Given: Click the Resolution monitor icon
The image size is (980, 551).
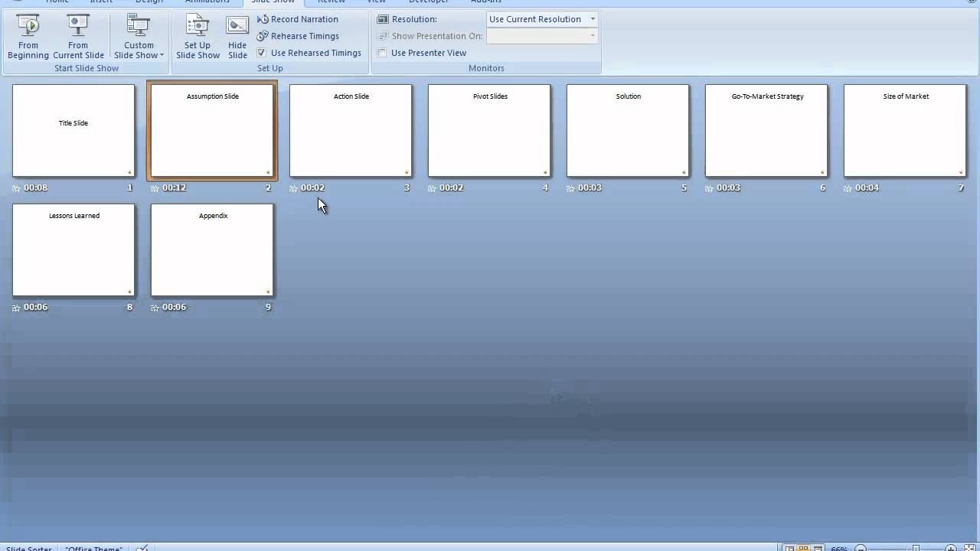Looking at the screenshot, I should (383, 19).
